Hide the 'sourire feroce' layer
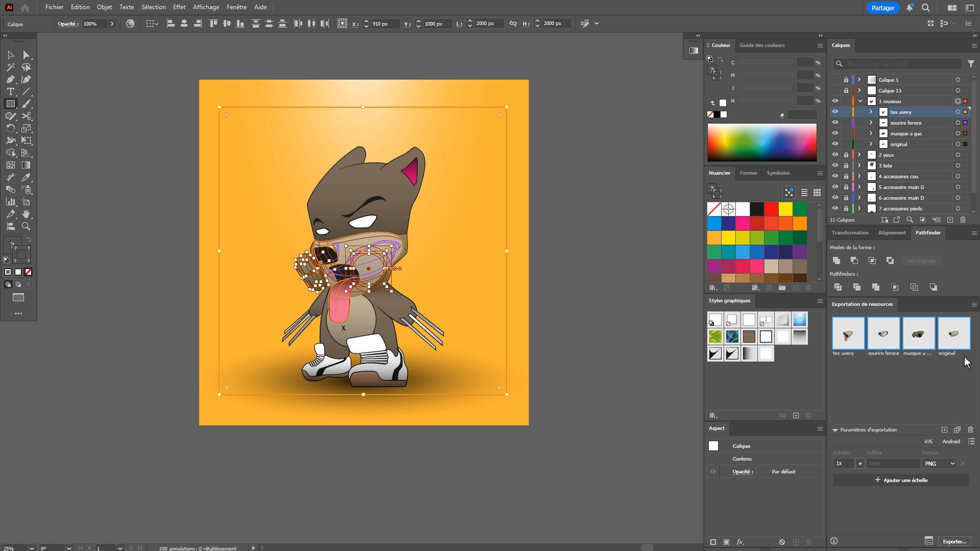Image resolution: width=980 pixels, height=551 pixels. 835,123
